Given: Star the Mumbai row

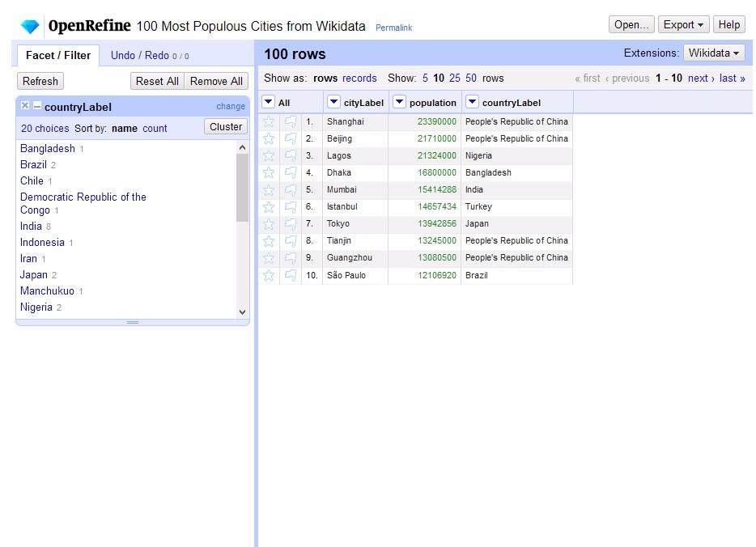Looking at the screenshot, I should tap(269, 190).
